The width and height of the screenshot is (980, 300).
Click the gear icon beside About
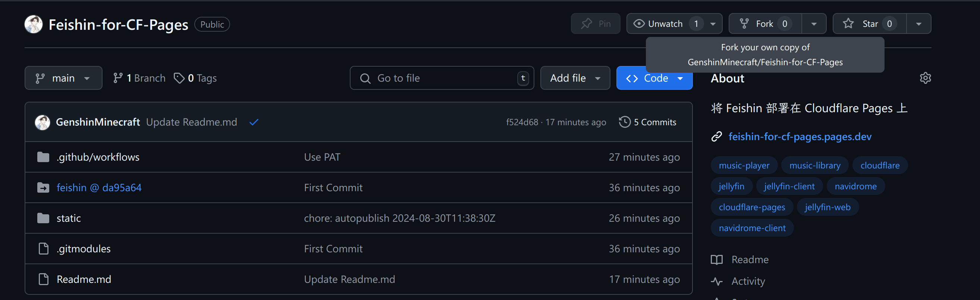click(x=925, y=78)
